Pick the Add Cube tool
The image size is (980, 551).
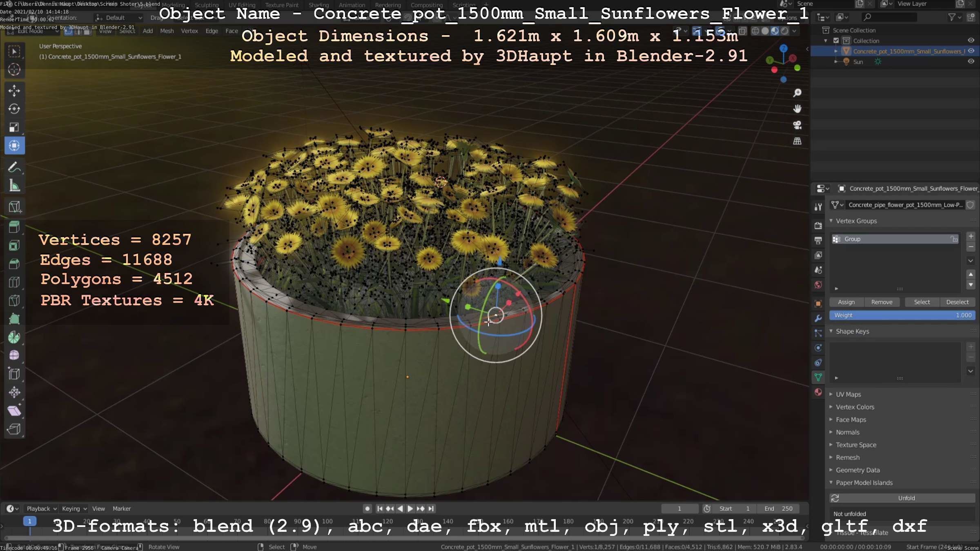(x=14, y=207)
